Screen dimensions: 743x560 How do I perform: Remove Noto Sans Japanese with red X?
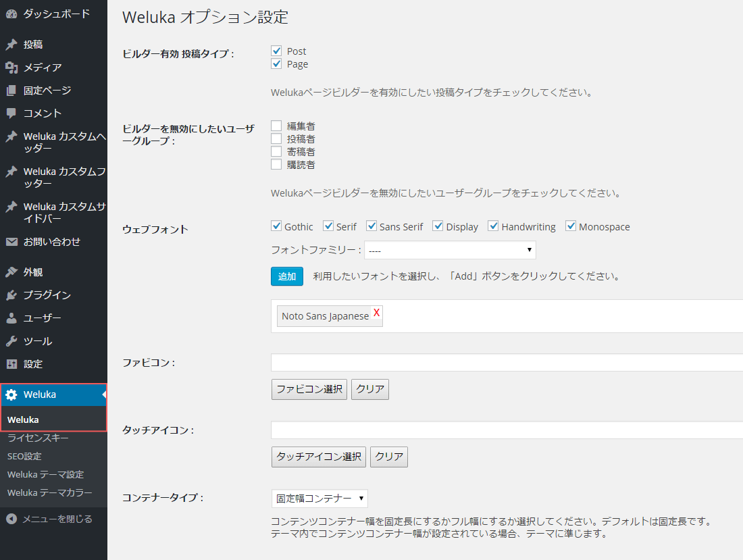click(377, 313)
